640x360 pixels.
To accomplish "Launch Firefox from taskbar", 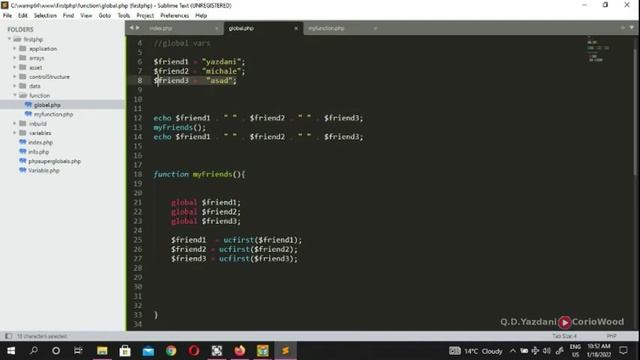I will (x=240, y=351).
